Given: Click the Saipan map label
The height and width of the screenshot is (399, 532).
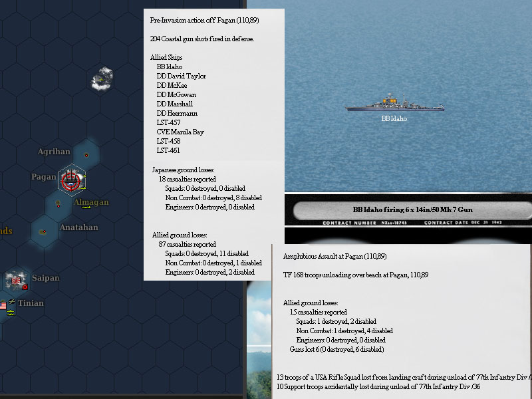Looking at the screenshot, I should pyautogui.click(x=46, y=278).
